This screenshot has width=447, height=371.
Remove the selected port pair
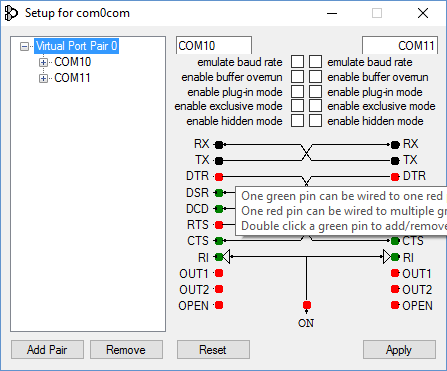pyautogui.click(x=126, y=350)
